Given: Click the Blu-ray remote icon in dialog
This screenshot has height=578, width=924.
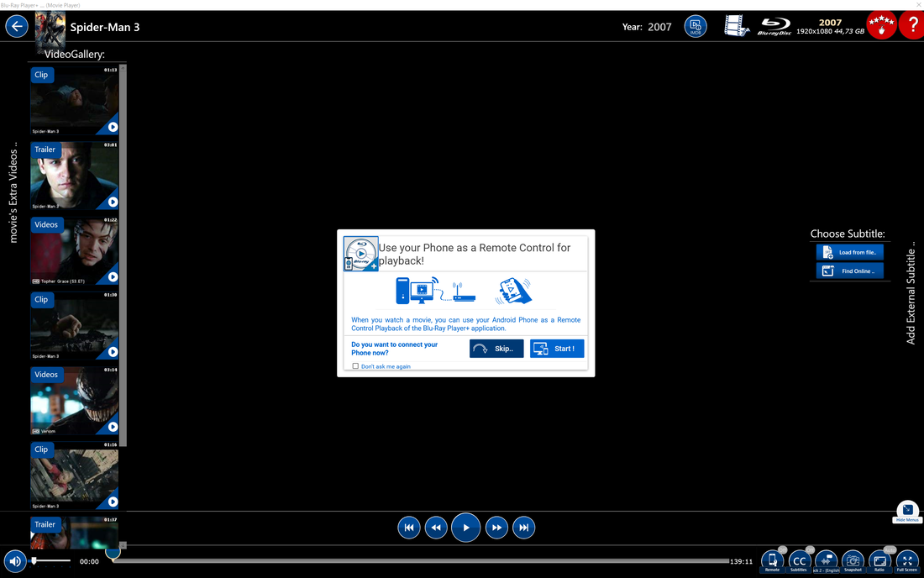Looking at the screenshot, I should point(360,254).
